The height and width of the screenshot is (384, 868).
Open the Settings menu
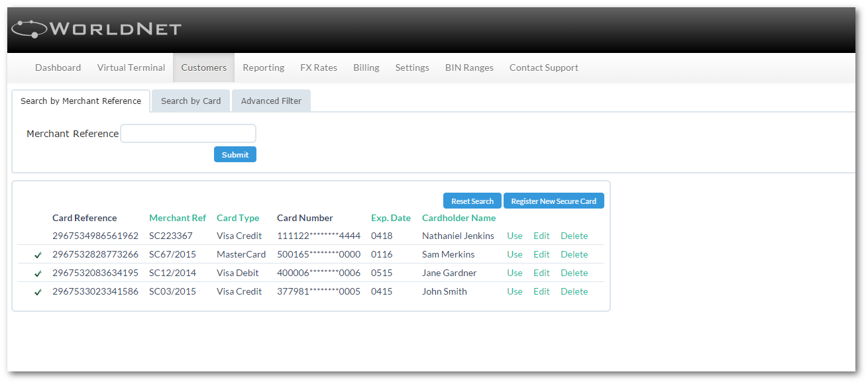click(412, 68)
